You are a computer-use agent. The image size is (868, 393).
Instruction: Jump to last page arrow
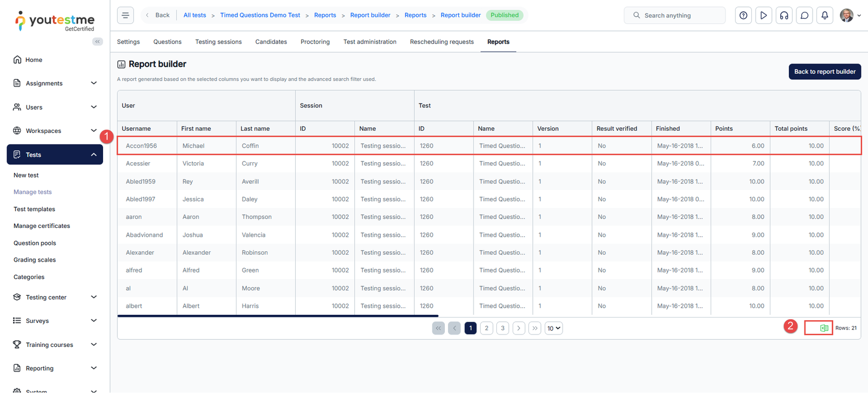(x=535, y=328)
